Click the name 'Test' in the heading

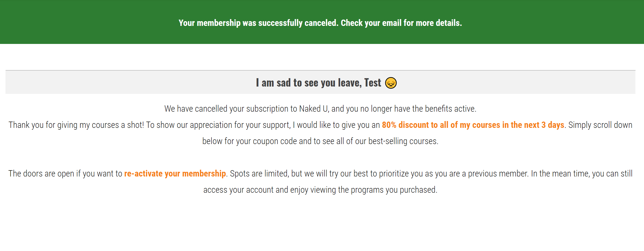click(373, 83)
